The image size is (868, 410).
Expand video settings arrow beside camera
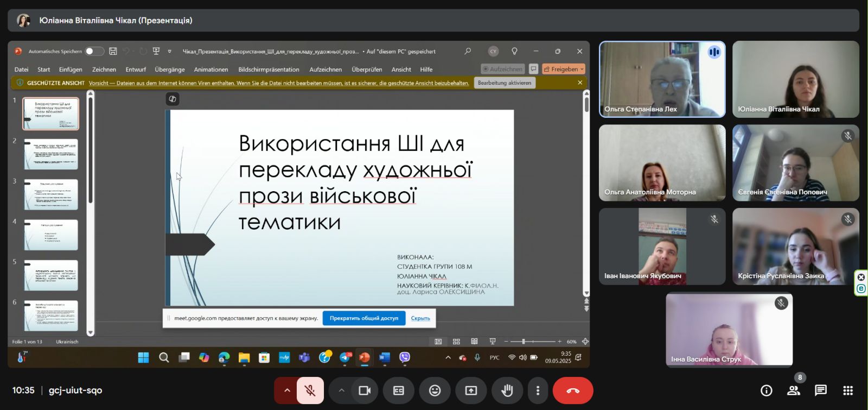341,390
